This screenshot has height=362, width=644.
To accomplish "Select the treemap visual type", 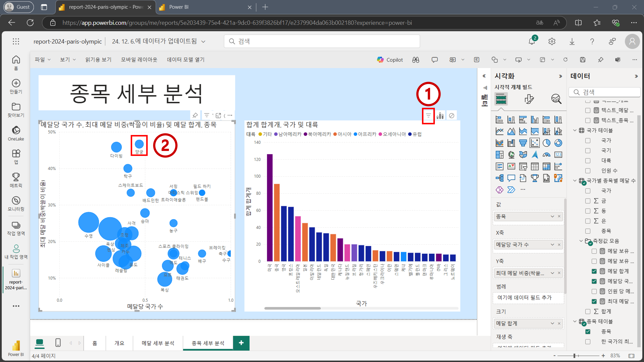I will coord(499,155).
